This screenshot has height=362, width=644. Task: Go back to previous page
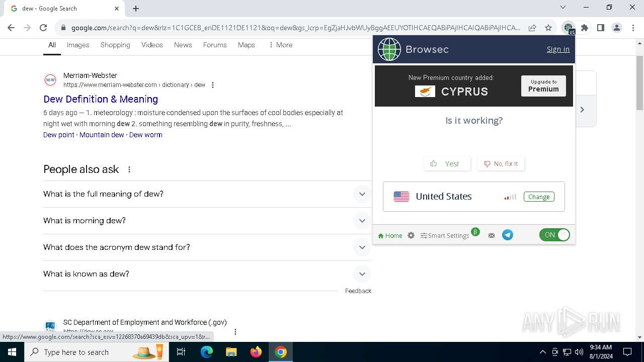pyautogui.click(x=11, y=28)
